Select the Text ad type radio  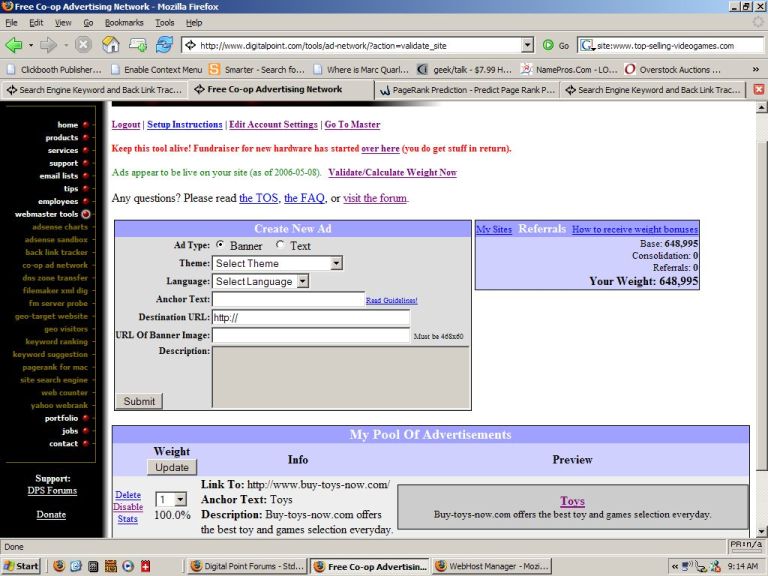click(280, 244)
